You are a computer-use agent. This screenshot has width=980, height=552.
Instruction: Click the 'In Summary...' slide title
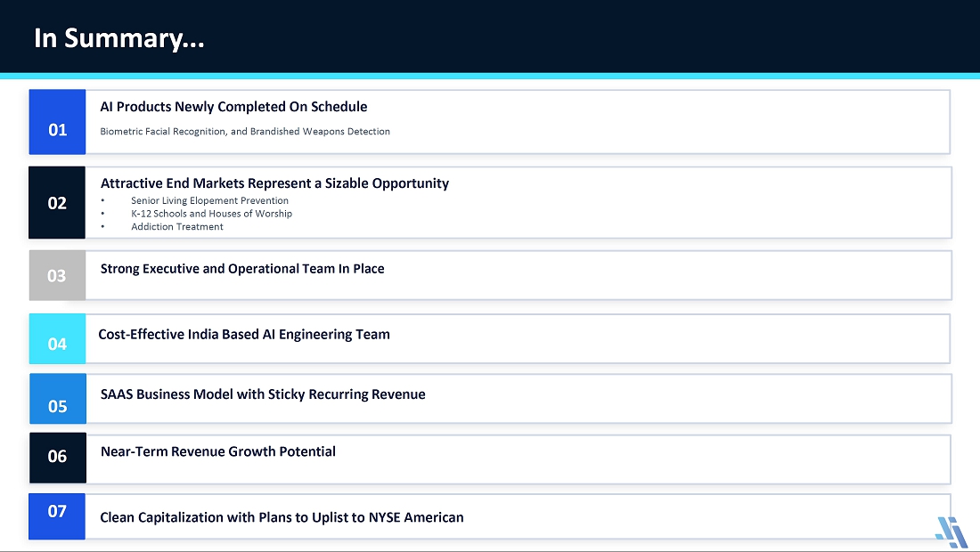tap(118, 38)
